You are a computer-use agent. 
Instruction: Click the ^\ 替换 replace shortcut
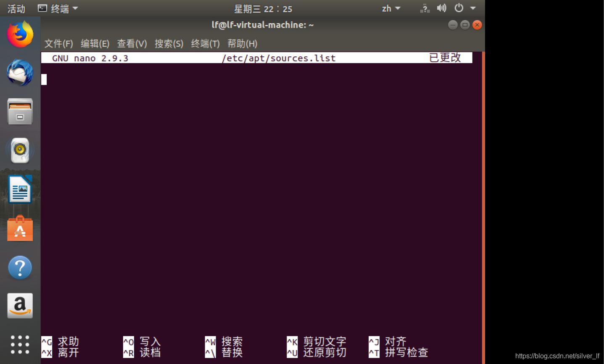pyautogui.click(x=224, y=352)
